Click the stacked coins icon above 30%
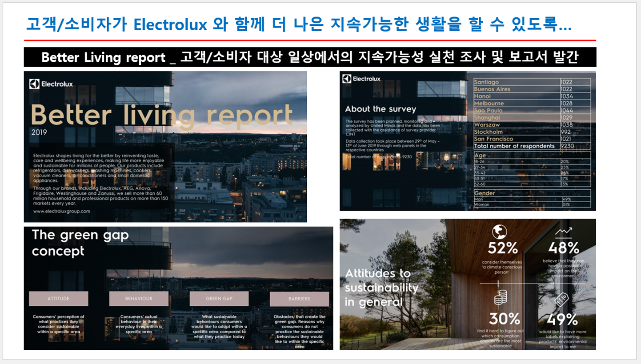641x364 pixels. coord(501,297)
